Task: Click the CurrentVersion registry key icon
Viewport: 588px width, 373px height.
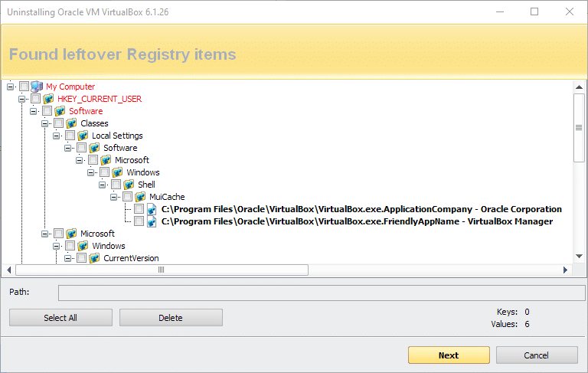Action: pos(94,258)
